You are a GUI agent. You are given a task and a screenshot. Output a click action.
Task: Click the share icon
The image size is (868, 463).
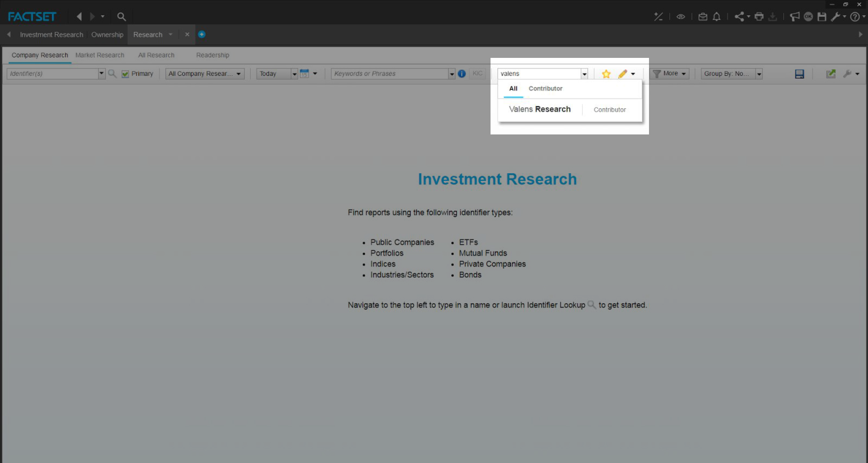(x=739, y=16)
